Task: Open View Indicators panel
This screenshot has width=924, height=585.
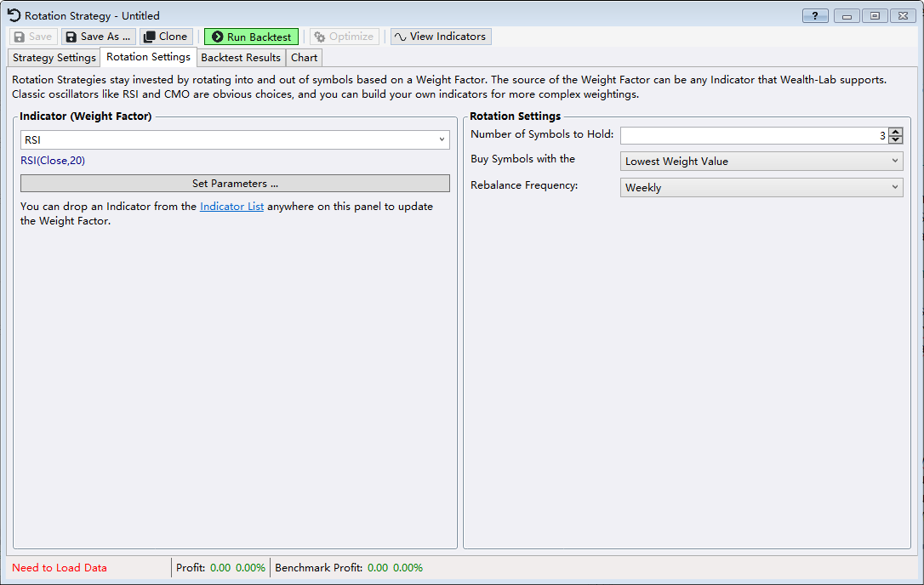Action: pyautogui.click(x=440, y=37)
